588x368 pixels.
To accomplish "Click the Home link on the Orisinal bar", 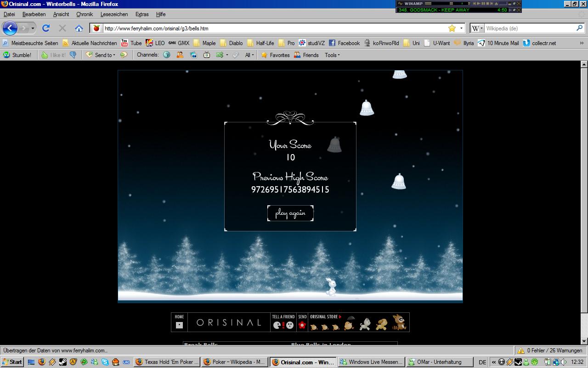I will [179, 322].
